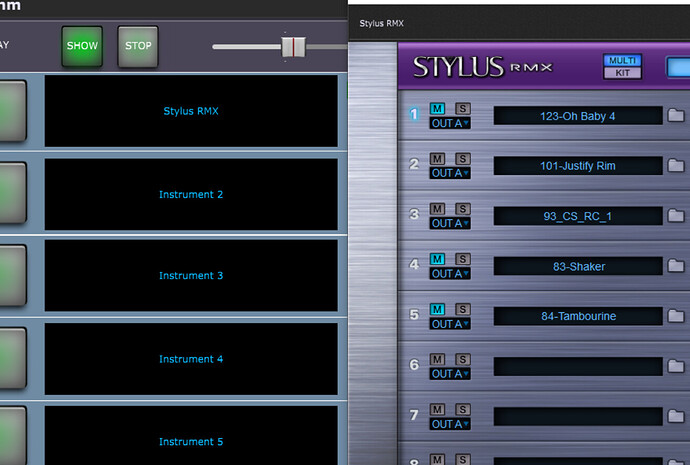This screenshot has width=690, height=465.
Task: Click the 93_CS_RC_1 groove name
Action: [578, 216]
